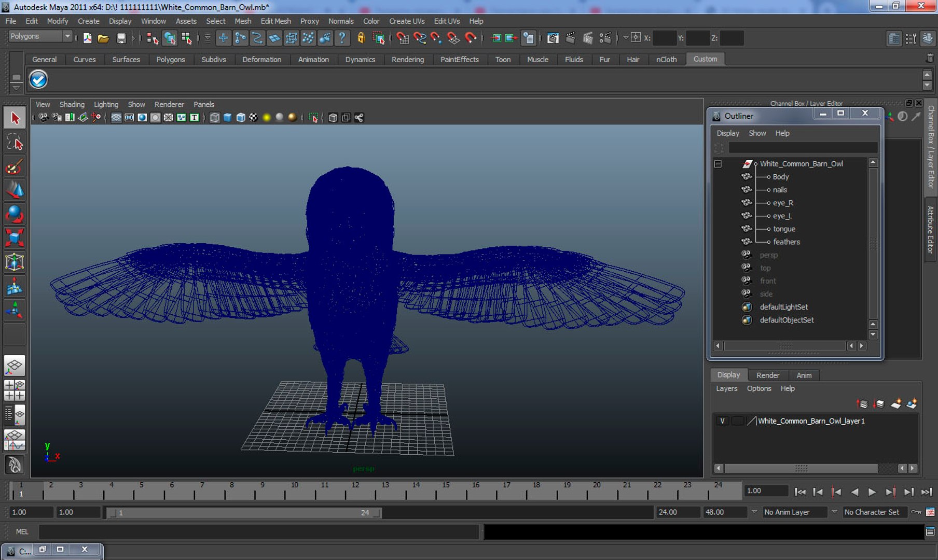Select the feathers node in Outliner
Viewport: 938px width, 560px height.
(x=786, y=242)
